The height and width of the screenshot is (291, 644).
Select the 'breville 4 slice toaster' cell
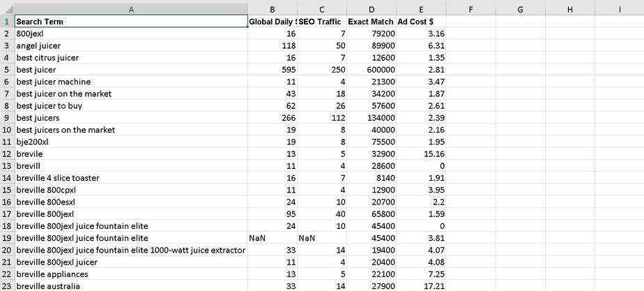[x=131, y=178]
